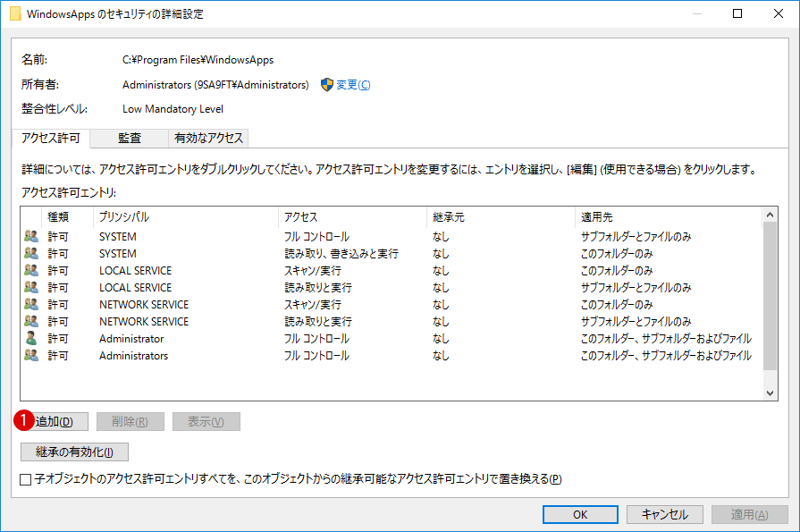Click the scroll up arrow of the entry list
800x532 pixels.
pos(770,215)
